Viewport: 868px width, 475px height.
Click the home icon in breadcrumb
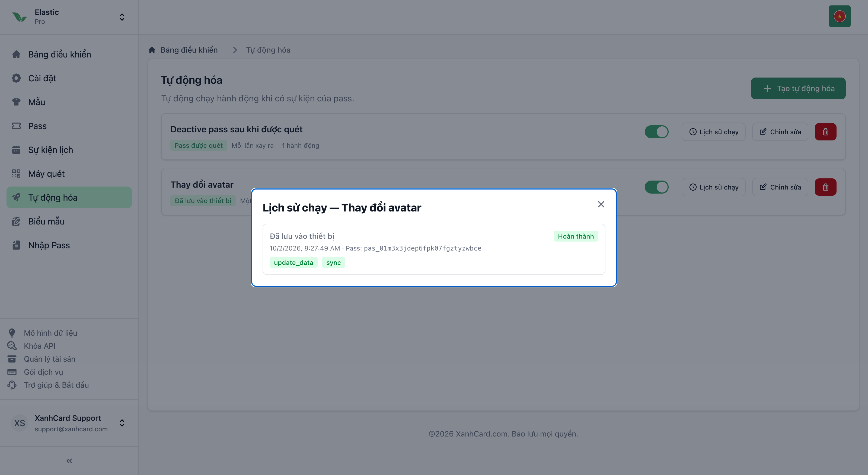pos(152,50)
